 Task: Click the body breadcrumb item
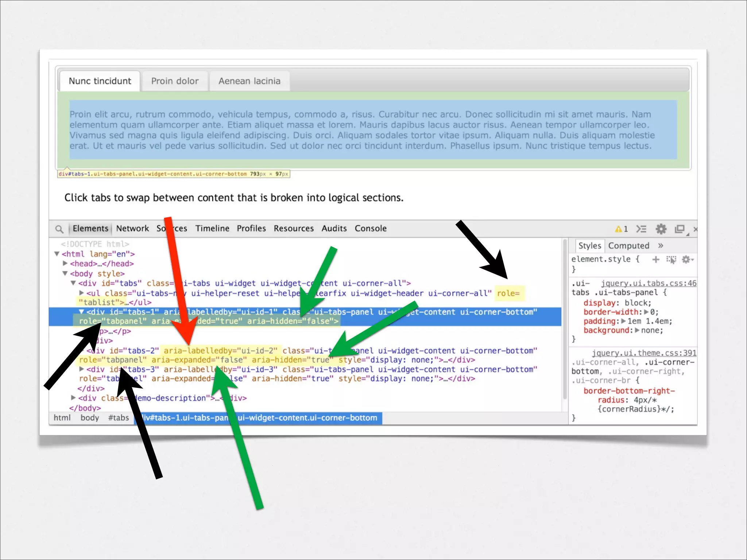pyautogui.click(x=90, y=418)
